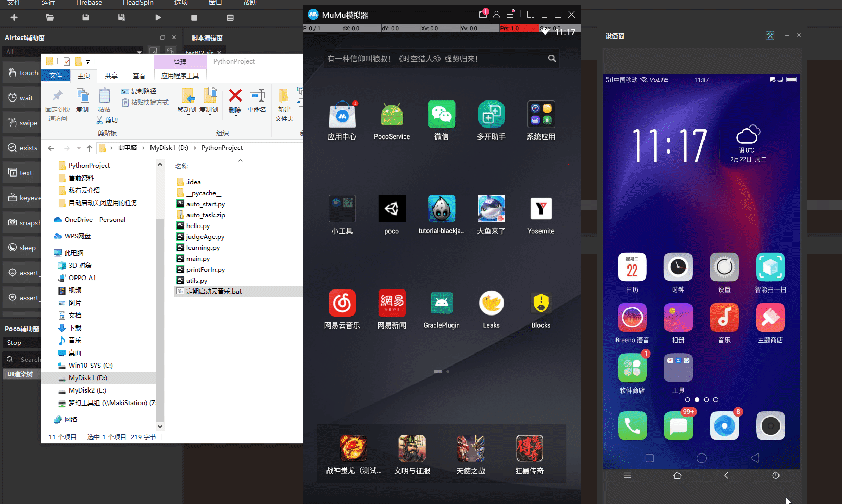
Task: Click the home icon below device screen
Action: (x=677, y=475)
